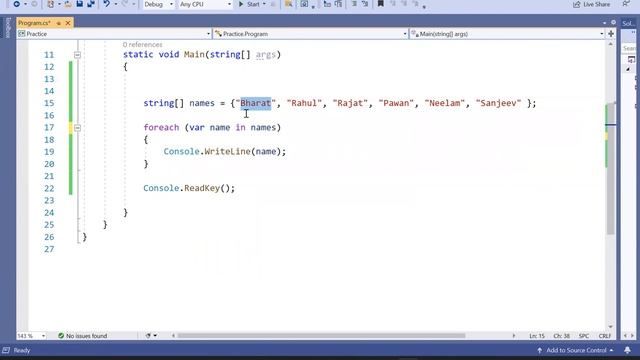Click the Navigate Backward icon
This screenshot has width=640, height=360.
pos(16,4)
